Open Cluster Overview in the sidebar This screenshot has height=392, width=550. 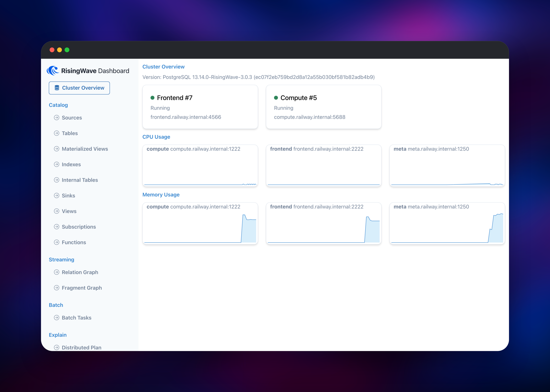(79, 88)
